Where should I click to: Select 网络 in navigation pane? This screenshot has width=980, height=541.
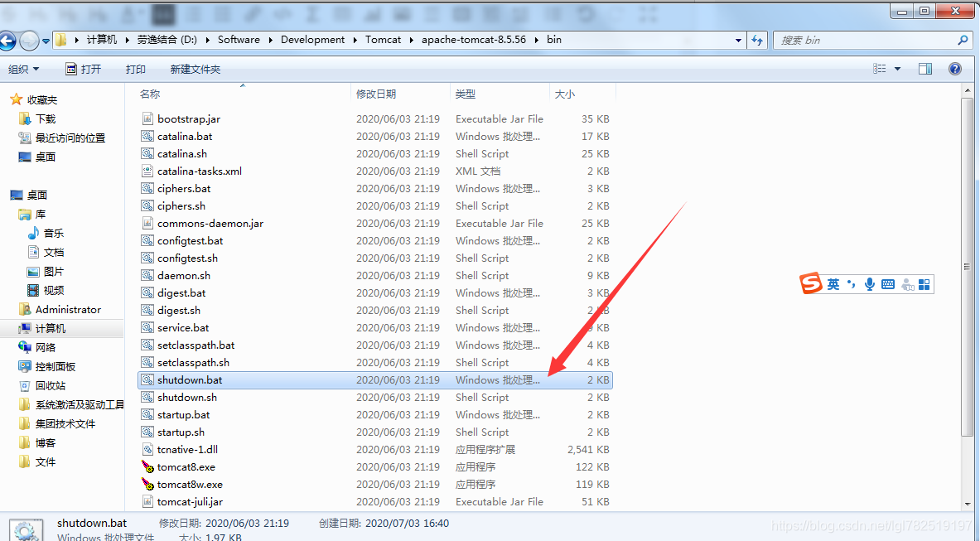click(x=46, y=347)
